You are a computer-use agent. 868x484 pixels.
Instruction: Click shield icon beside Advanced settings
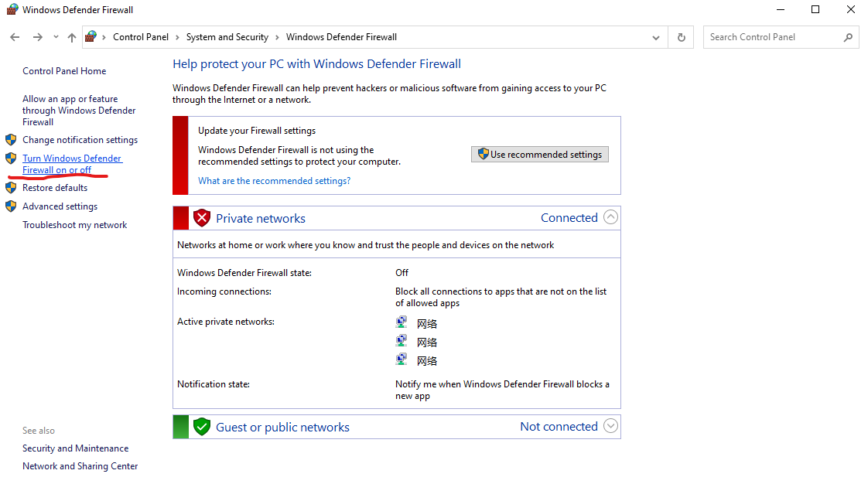[x=11, y=206]
